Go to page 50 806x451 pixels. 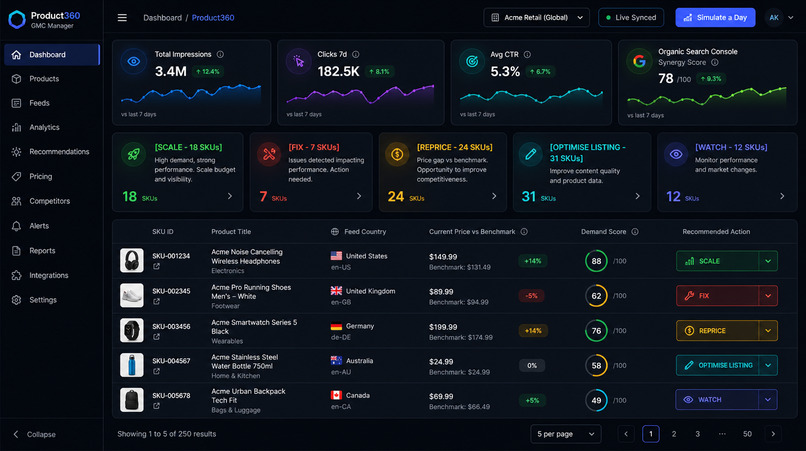click(x=747, y=434)
